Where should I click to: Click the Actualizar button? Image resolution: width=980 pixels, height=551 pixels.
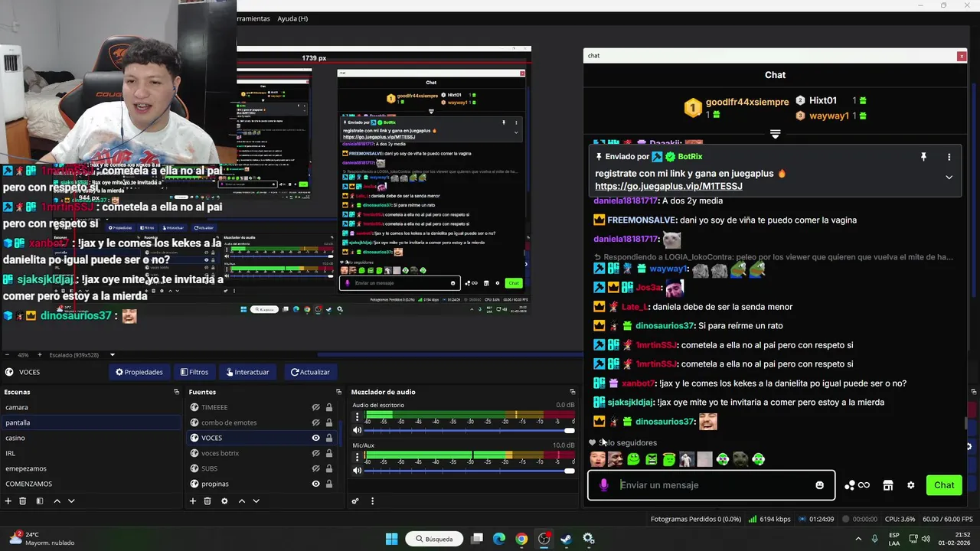click(x=310, y=372)
